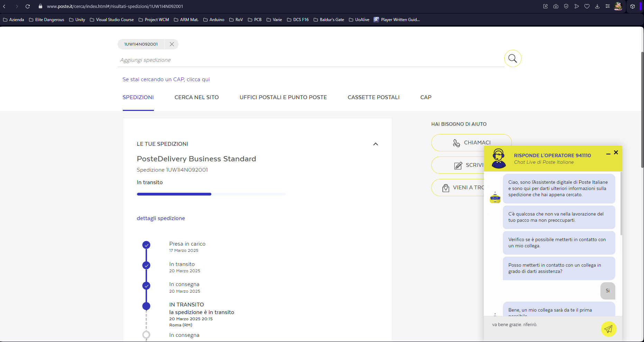The height and width of the screenshot is (342, 644).
Task: Open the ARM Mat. bookmarks folder
Action: click(186, 20)
